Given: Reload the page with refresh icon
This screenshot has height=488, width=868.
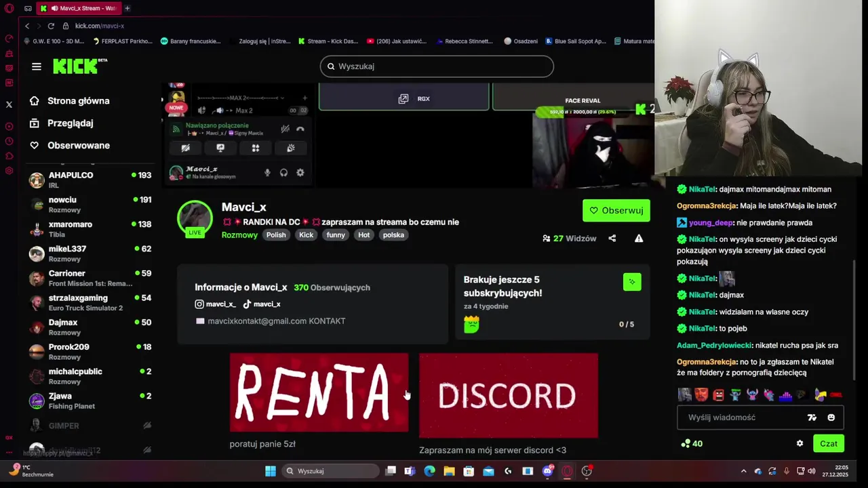Looking at the screenshot, I should (51, 26).
